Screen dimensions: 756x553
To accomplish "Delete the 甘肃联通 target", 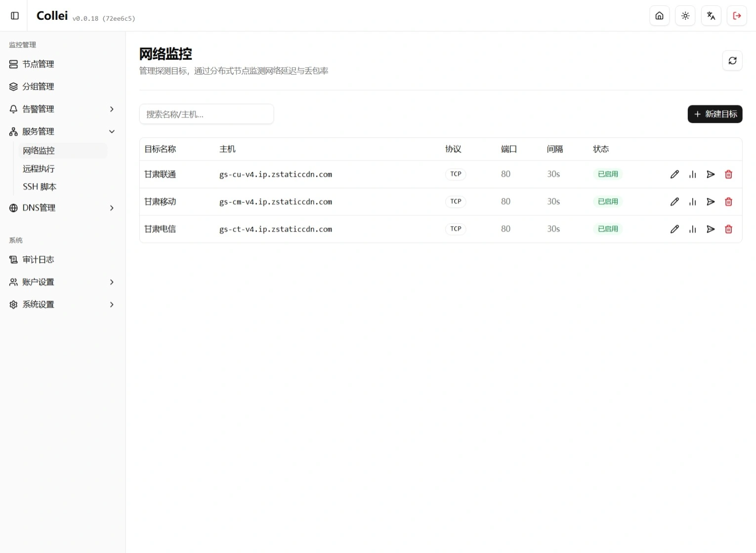I will click(728, 174).
